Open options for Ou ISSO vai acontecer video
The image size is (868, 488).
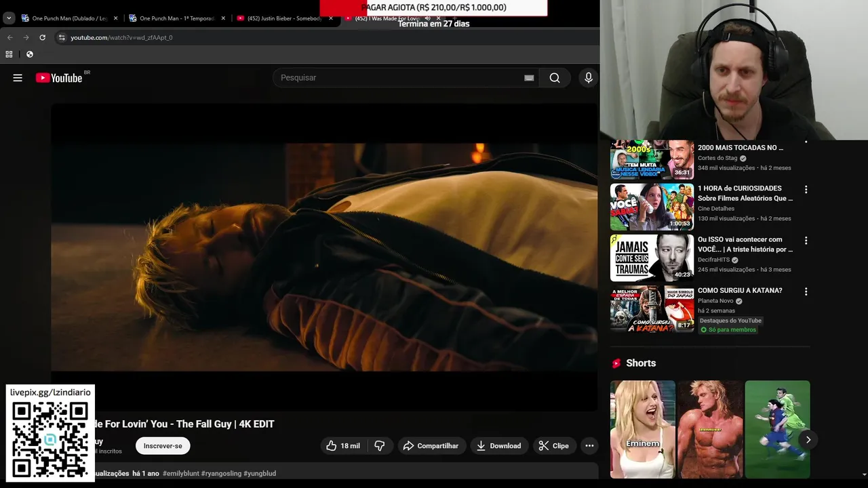806,241
